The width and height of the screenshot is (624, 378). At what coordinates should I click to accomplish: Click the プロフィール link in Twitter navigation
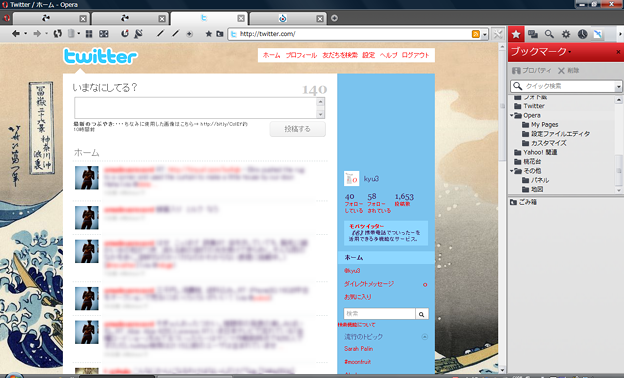click(301, 55)
